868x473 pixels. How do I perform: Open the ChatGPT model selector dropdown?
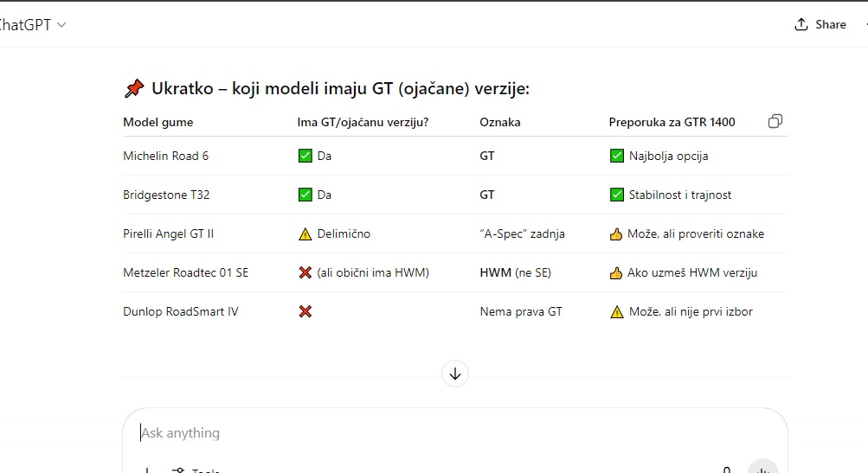(31, 25)
